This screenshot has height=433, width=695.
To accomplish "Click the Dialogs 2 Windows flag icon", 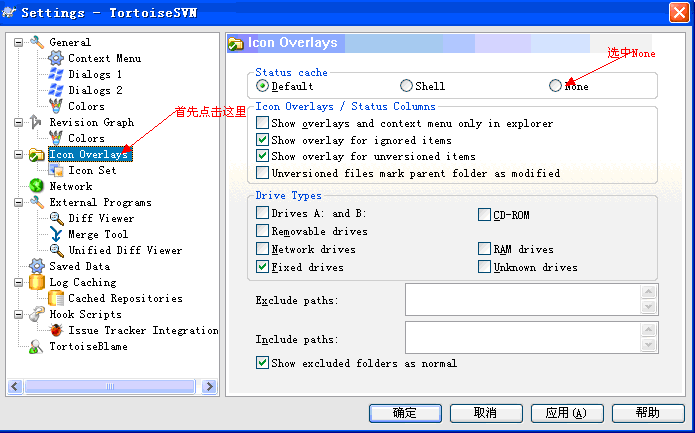I will [56, 90].
